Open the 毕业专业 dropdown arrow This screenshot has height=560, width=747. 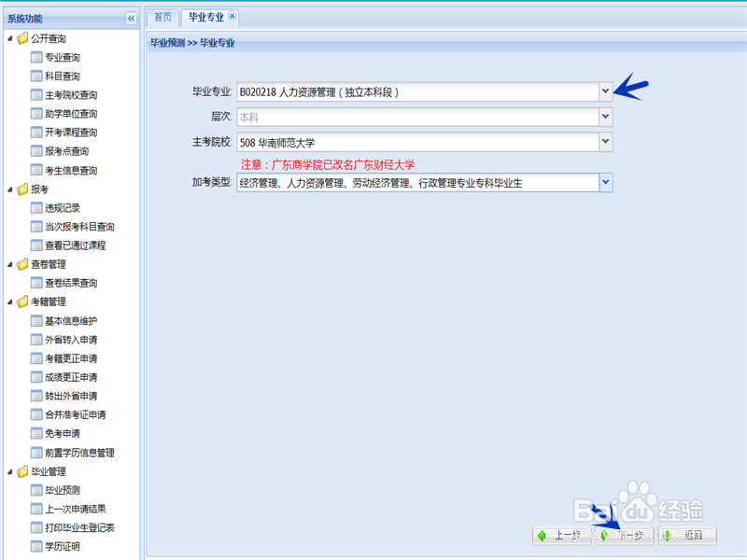coord(605,91)
